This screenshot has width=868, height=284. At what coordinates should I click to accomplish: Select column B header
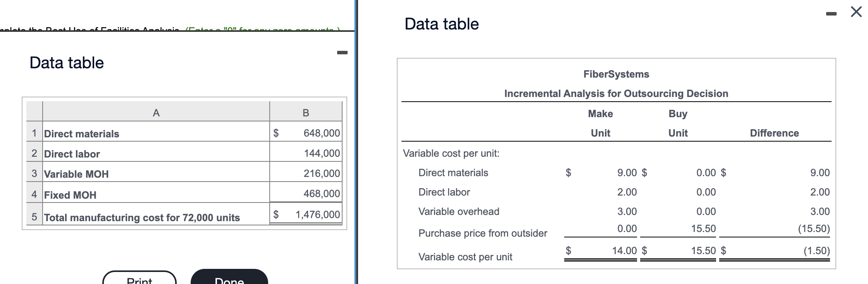pos(306,113)
